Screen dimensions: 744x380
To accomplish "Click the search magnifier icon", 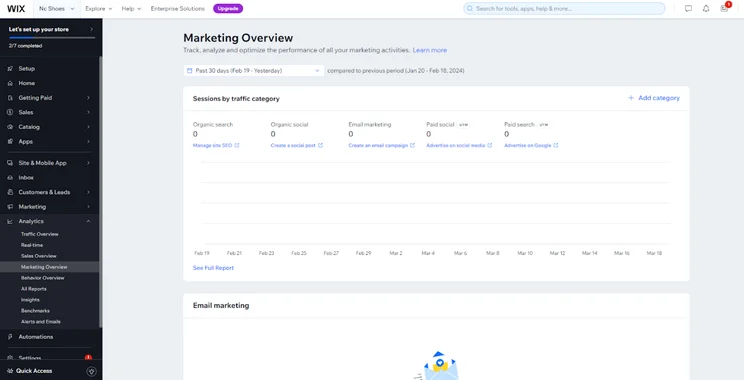I will (470, 9).
